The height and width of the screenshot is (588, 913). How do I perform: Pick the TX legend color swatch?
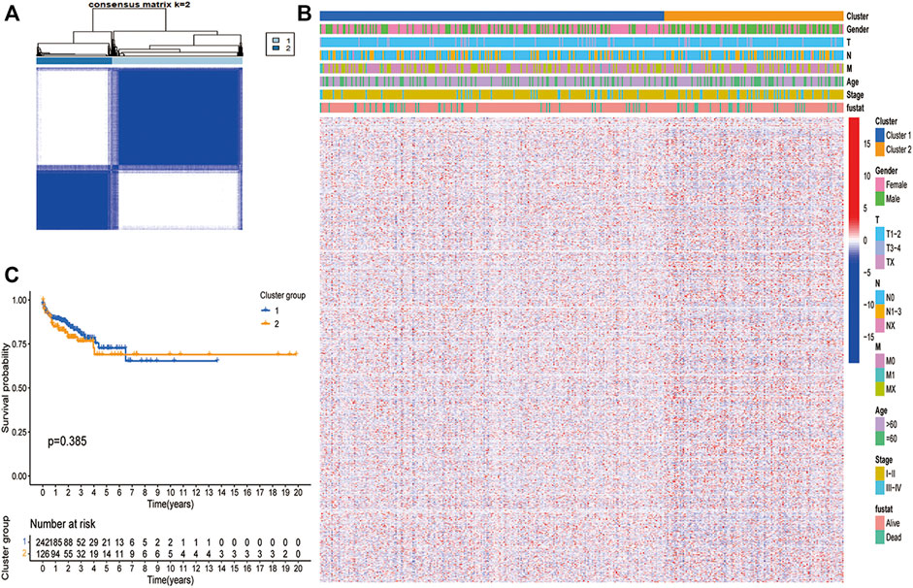tap(879, 263)
